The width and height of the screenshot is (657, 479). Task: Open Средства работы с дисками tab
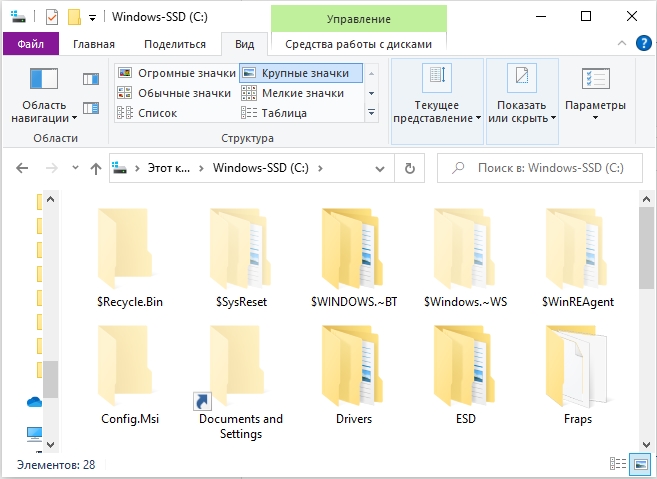[x=358, y=44]
